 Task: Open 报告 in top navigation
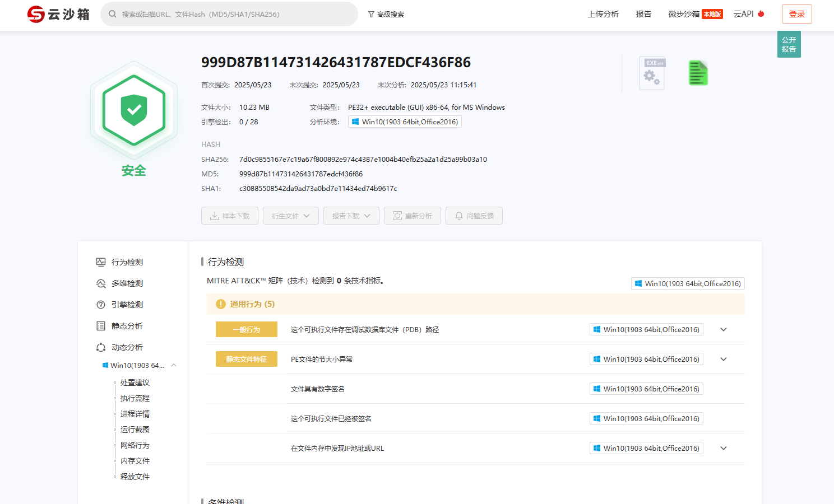[x=643, y=14]
